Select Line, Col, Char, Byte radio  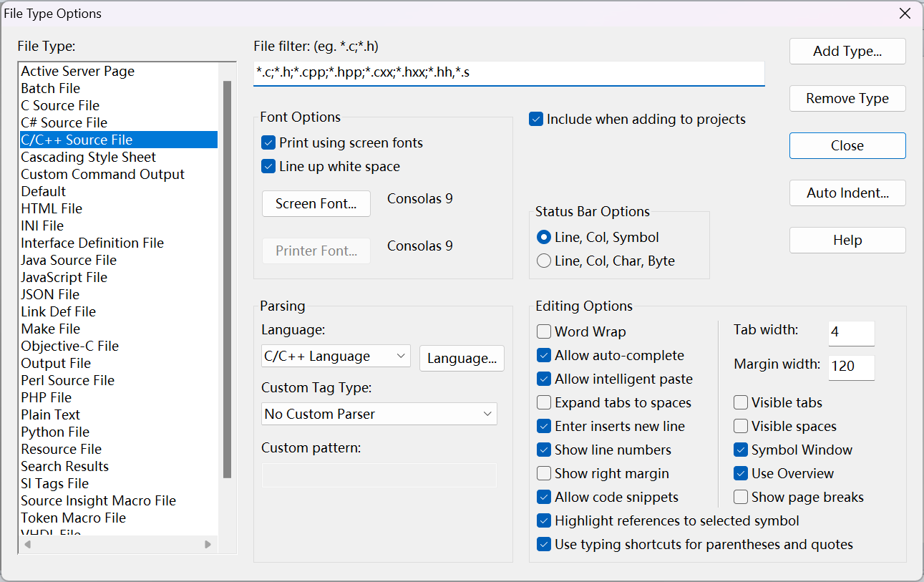click(x=544, y=261)
